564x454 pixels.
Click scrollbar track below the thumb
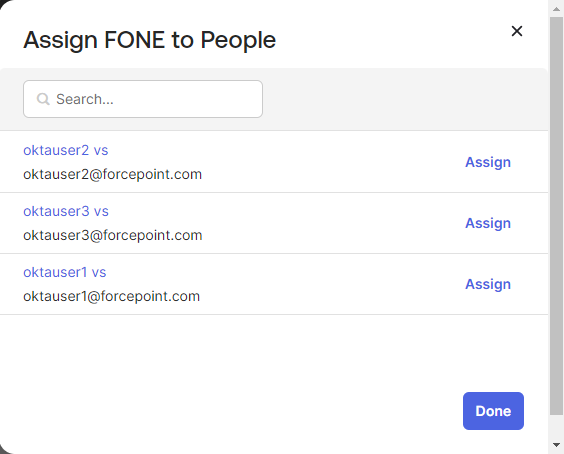click(x=556, y=426)
